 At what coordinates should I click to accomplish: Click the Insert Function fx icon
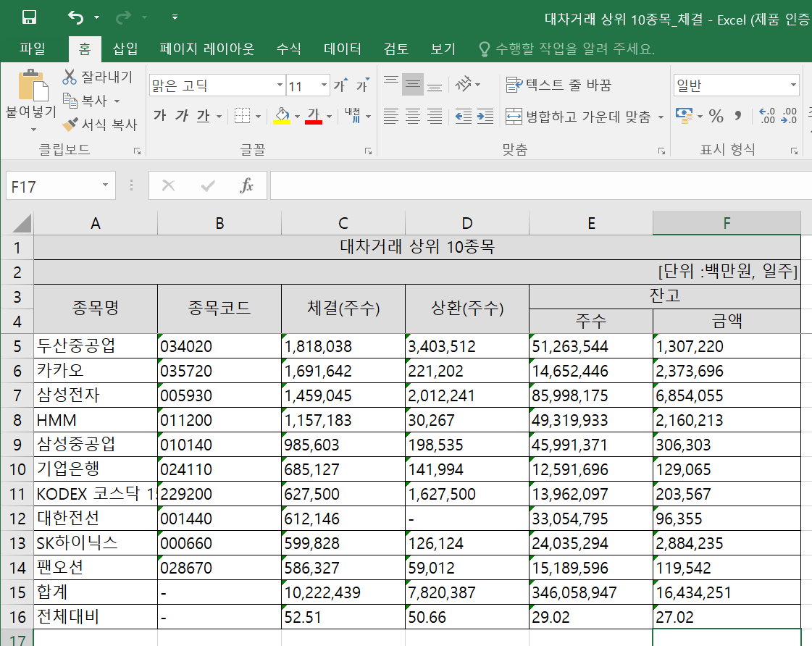(247, 186)
